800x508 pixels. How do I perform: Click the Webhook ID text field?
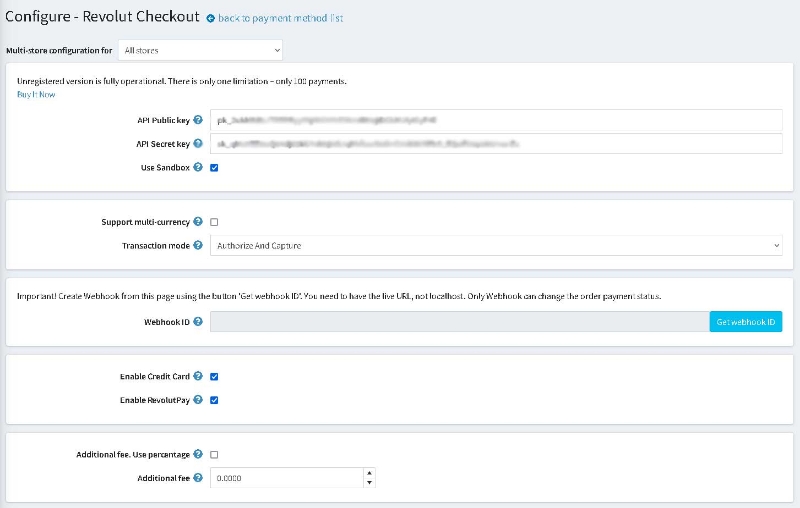460,322
